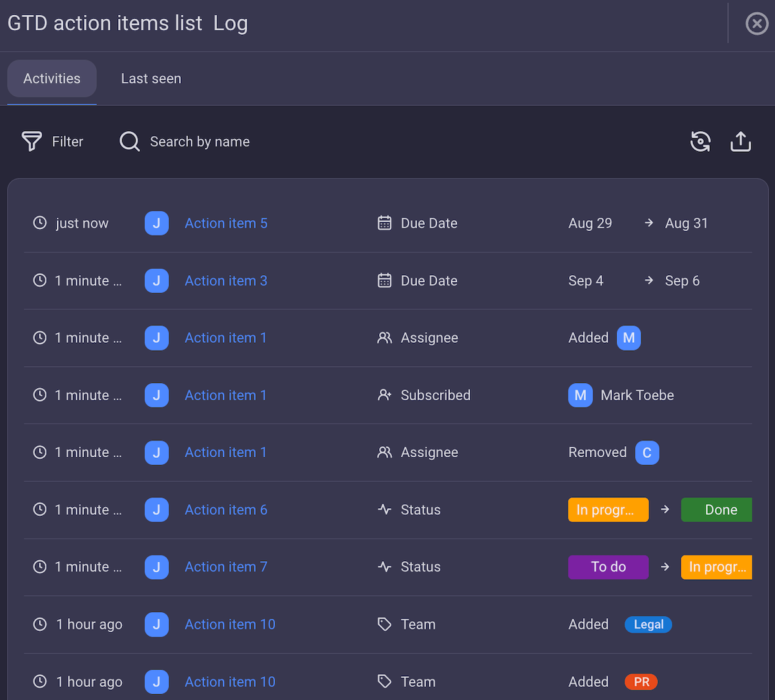Click the Team tag icon on Action item 10 row

385,624
